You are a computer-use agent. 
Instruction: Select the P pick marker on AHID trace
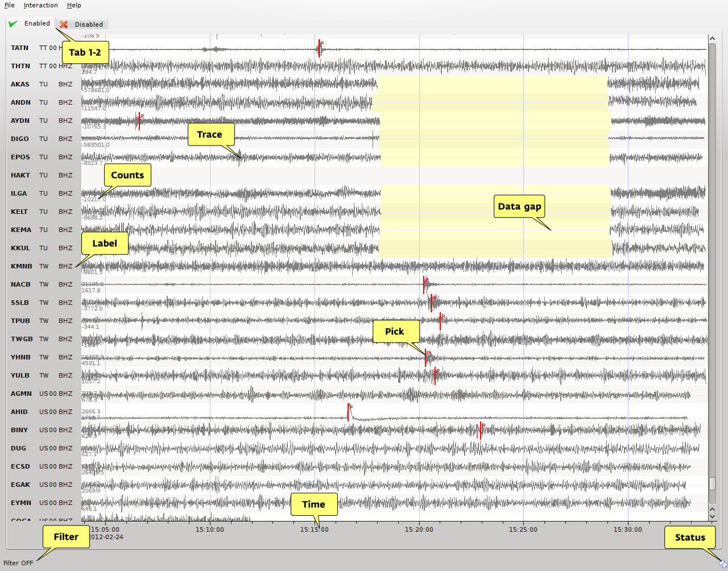(x=348, y=412)
